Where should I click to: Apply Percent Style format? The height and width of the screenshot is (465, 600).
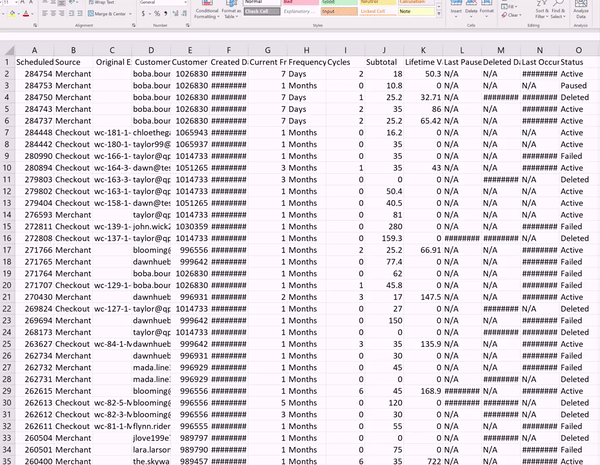pyautogui.click(x=157, y=14)
